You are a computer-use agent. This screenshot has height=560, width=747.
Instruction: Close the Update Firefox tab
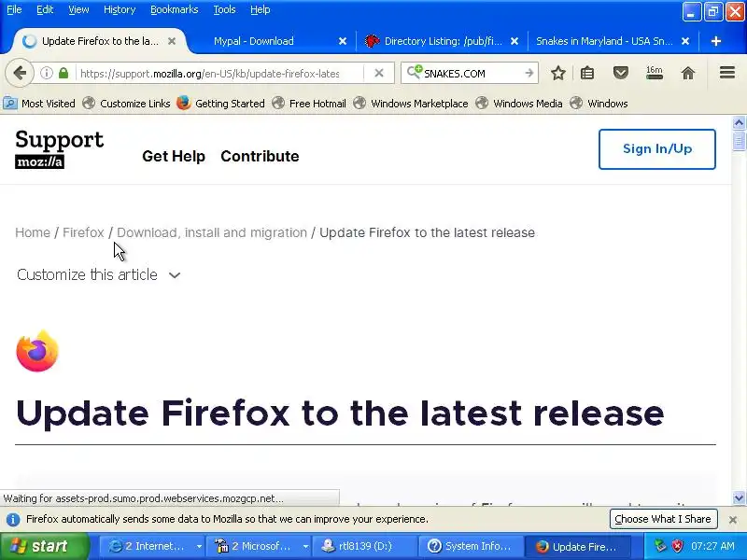tap(172, 41)
